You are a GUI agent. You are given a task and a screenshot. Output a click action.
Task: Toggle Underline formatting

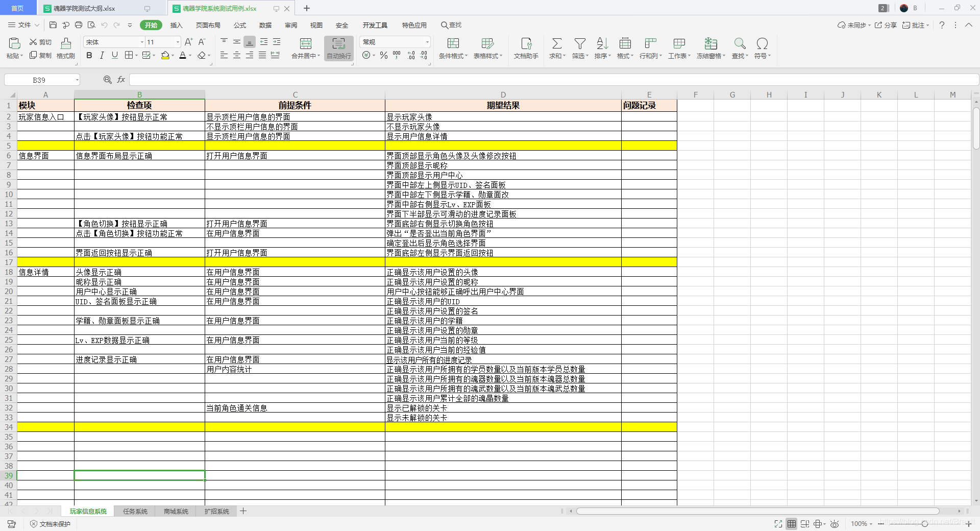115,55
